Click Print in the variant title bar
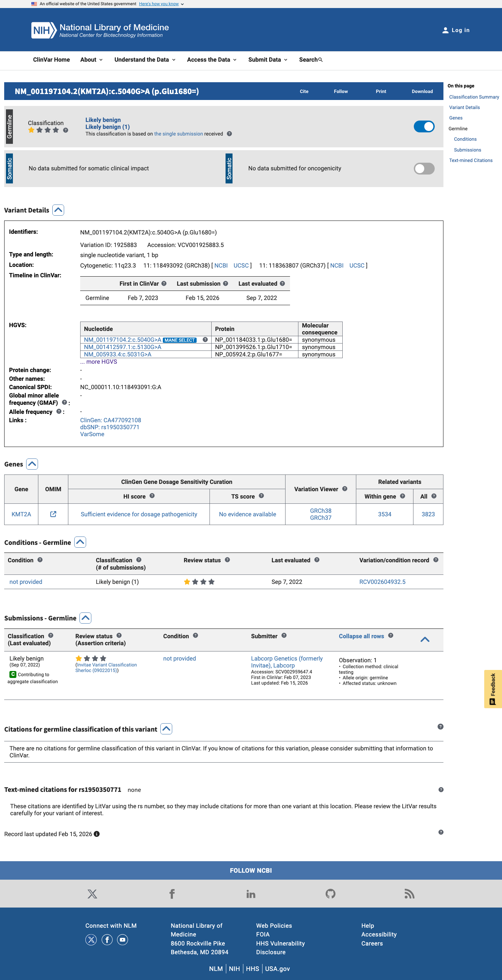The image size is (502, 980). tap(381, 91)
